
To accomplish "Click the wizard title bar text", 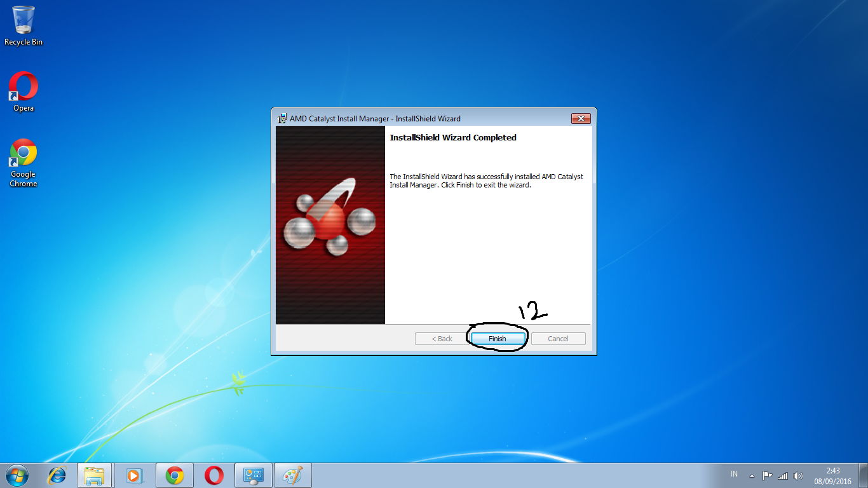I will coord(375,119).
